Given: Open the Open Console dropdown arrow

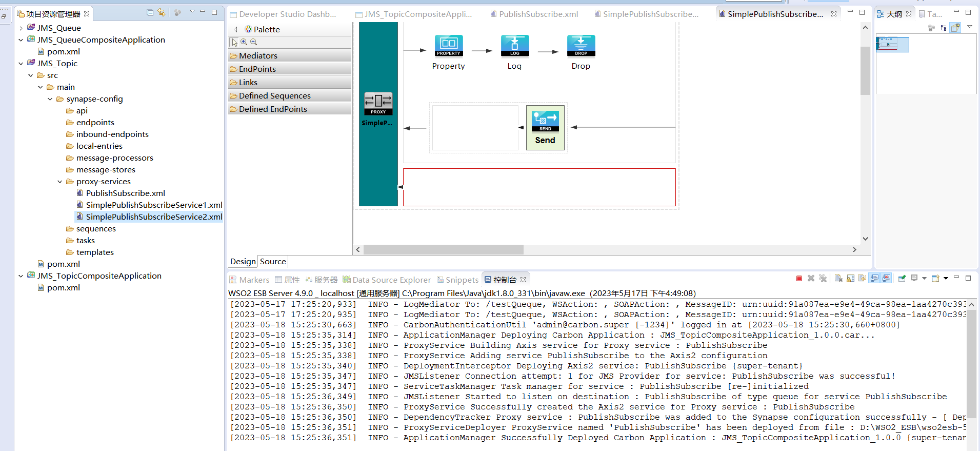Looking at the screenshot, I should tap(946, 279).
